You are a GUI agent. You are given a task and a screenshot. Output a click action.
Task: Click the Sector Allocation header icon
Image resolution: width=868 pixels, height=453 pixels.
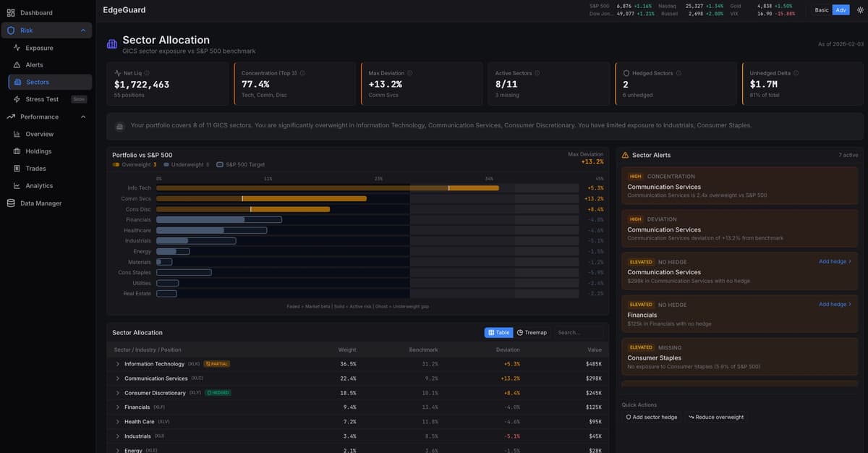coord(111,44)
